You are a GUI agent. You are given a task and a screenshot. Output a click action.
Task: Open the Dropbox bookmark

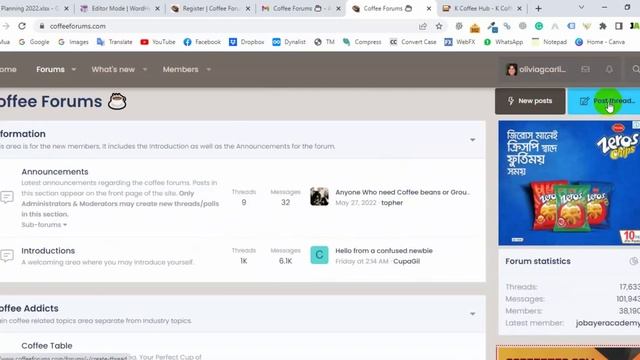click(x=247, y=42)
